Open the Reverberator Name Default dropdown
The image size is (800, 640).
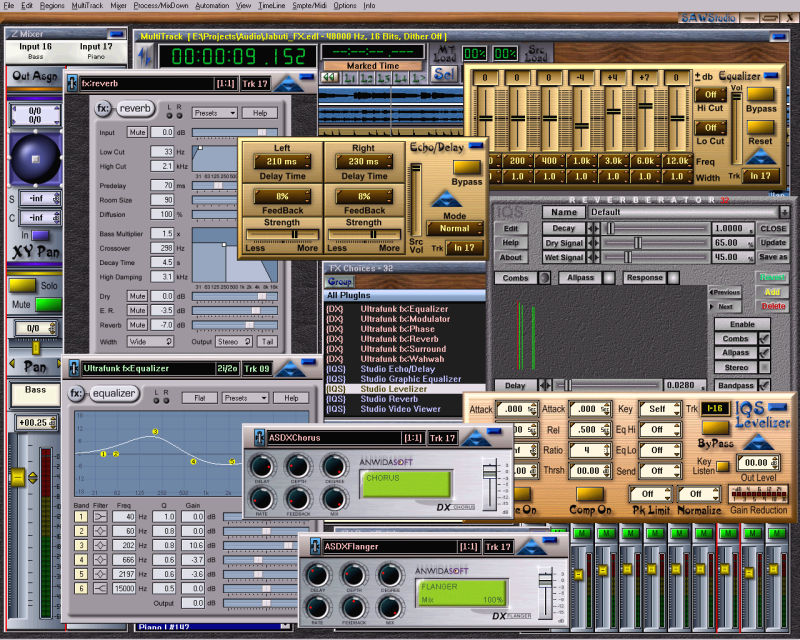(x=688, y=212)
